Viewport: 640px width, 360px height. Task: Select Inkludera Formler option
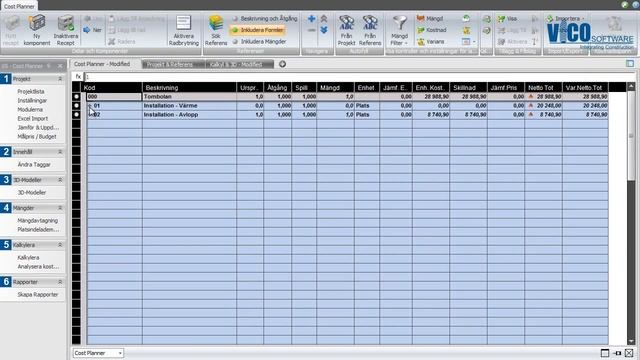click(x=257, y=30)
